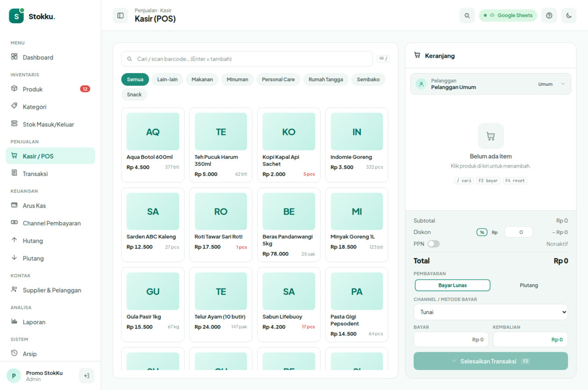The height and width of the screenshot is (390, 588).
Task: Collapse the sidebar with the panel icon
Action: pyautogui.click(x=120, y=16)
